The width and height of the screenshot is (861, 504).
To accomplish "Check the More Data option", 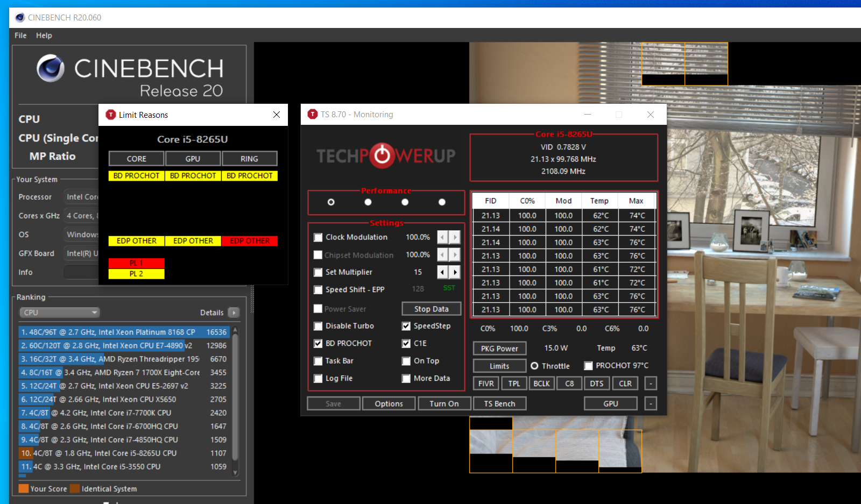I will click(x=406, y=378).
